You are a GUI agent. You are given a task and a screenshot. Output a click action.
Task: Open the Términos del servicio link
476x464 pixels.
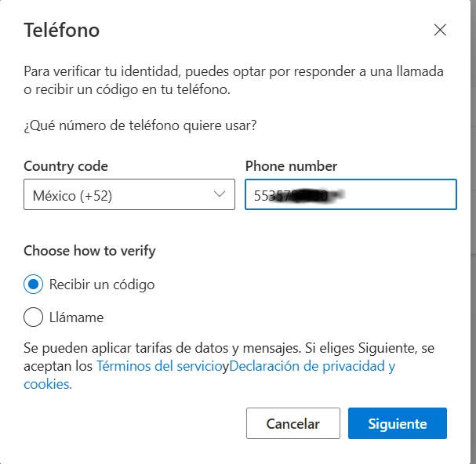pyautogui.click(x=159, y=366)
